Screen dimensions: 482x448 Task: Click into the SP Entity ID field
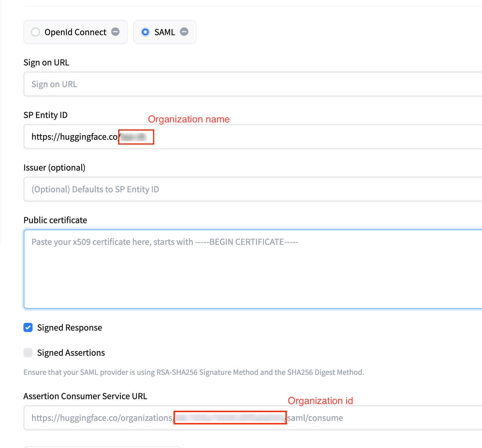[286, 137]
